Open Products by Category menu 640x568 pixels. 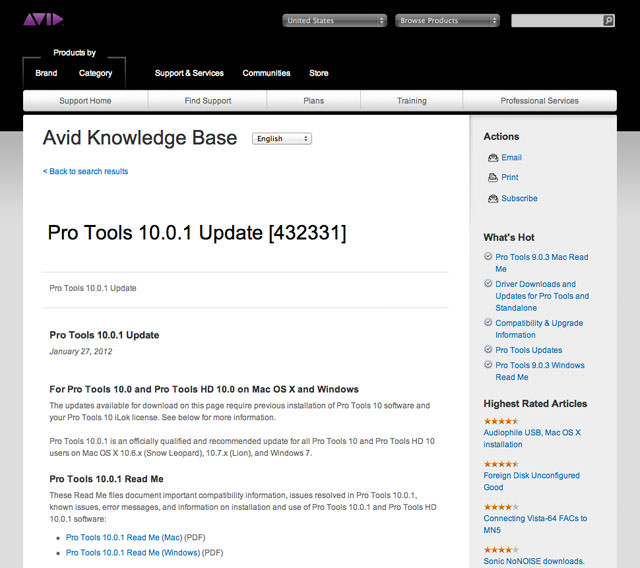pos(96,73)
